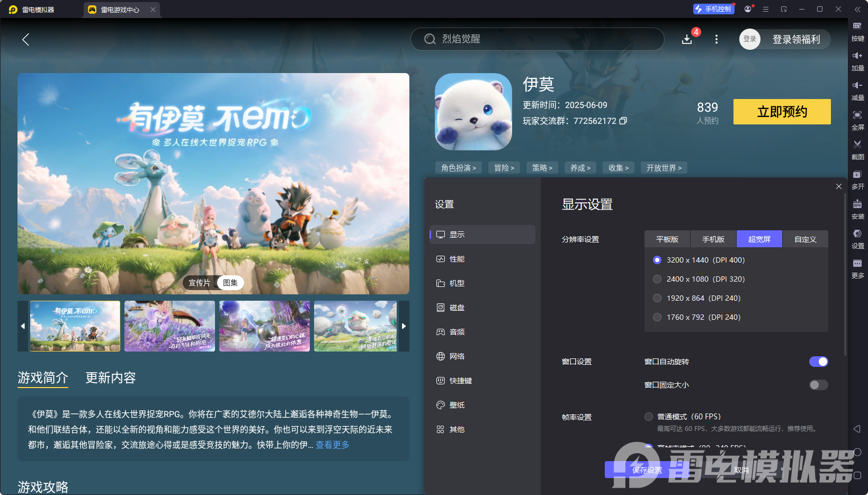The height and width of the screenshot is (495, 868).
Task: Open the 更新内容 tab
Action: tap(111, 377)
